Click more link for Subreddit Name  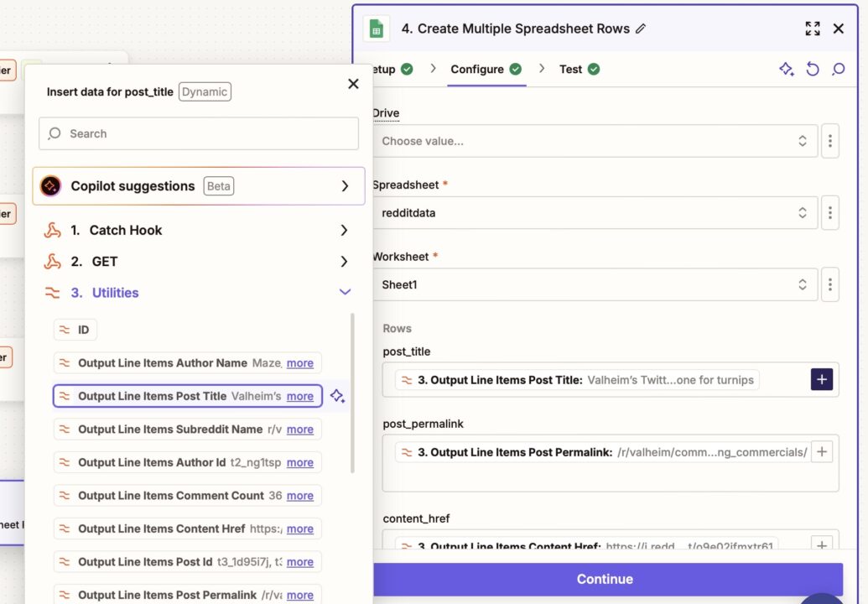(x=300, y=430)
